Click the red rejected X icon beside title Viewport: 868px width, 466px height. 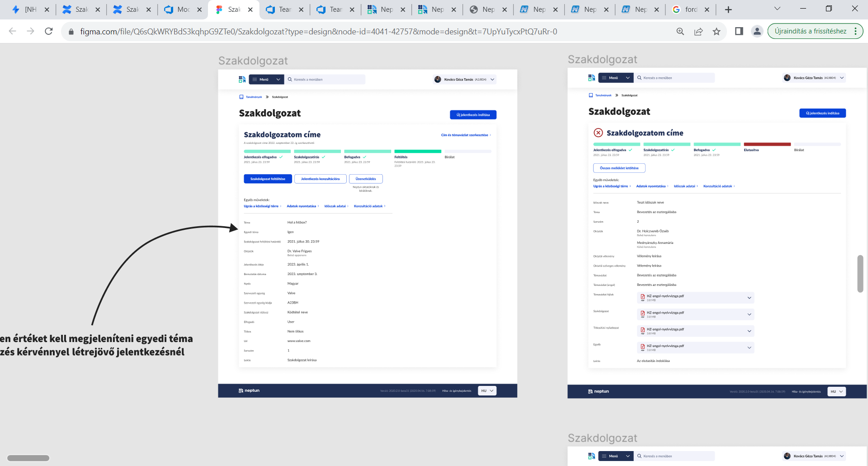click(598, 133)
